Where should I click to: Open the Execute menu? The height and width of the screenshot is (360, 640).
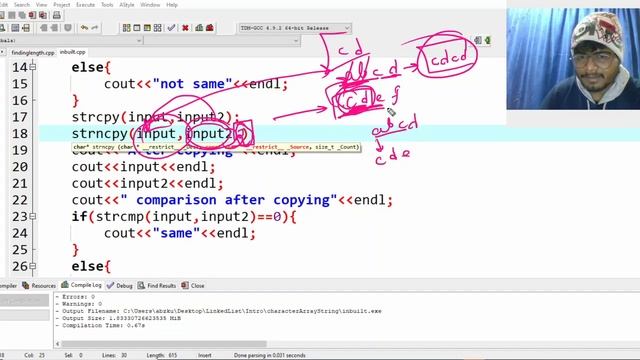pyautogui.click(x=85, y=4)
